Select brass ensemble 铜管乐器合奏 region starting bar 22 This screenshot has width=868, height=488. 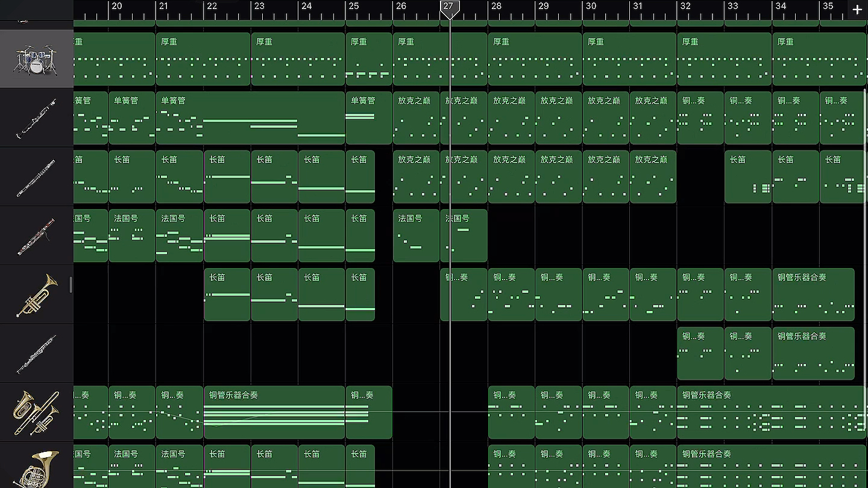point(274,413)
